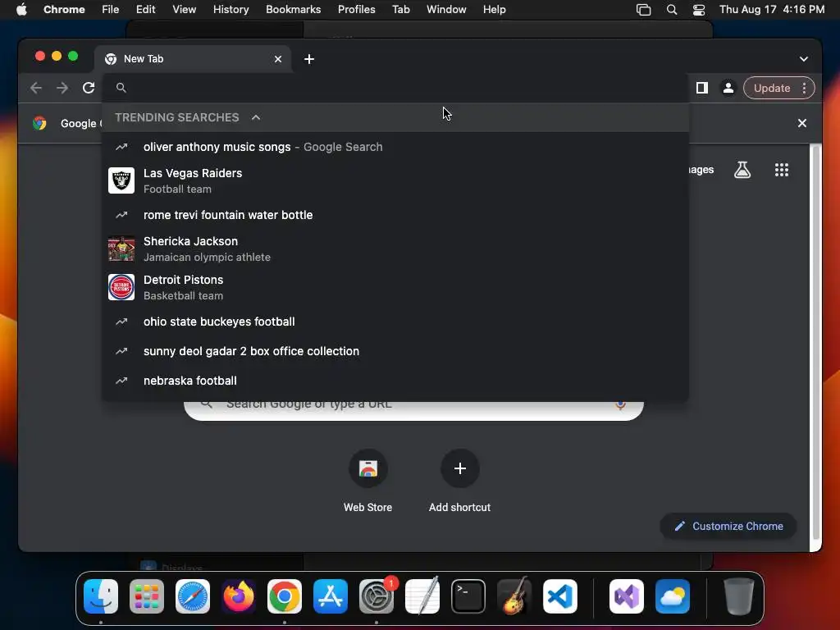The width and height of the screenshot is (840, 630).
Task: Open the Profiles menu
Action: pos(356,10)
